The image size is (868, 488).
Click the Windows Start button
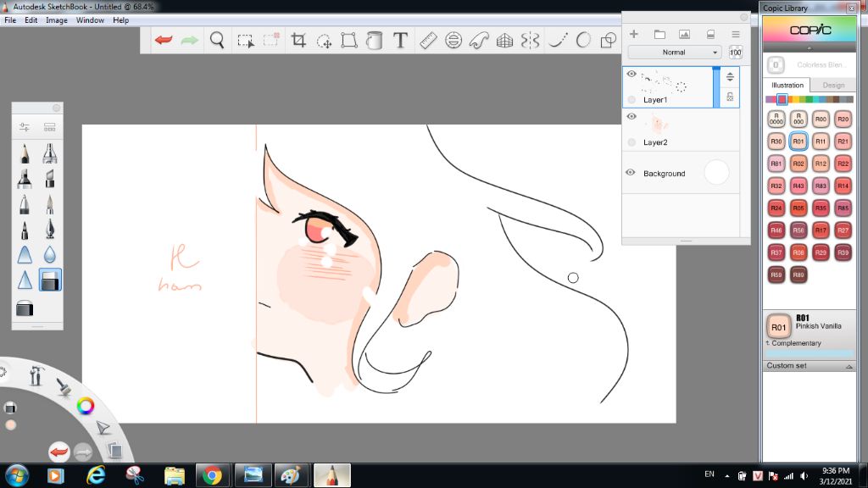17,475
